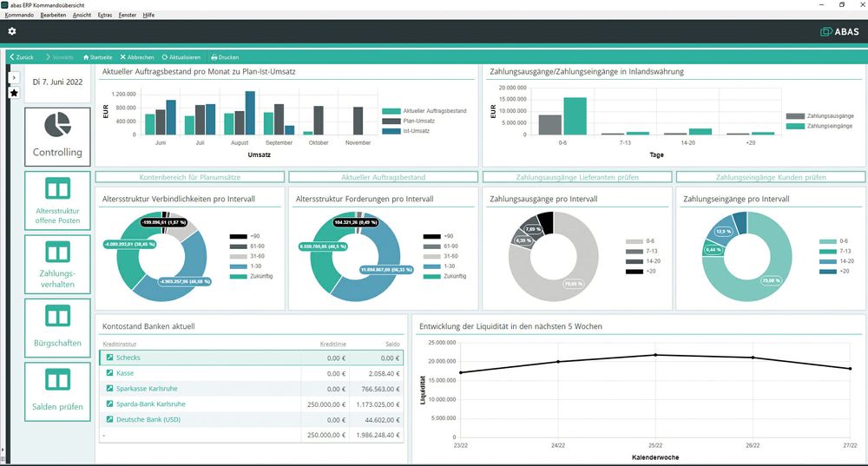Toggle Aktueller Auftragsbestand legend swatch

pyautogui.click(x=391, y=111)
